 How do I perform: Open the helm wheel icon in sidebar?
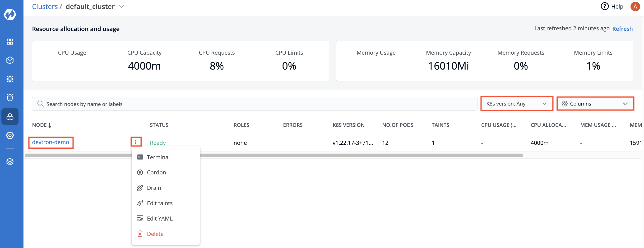[x=10, y=79]
